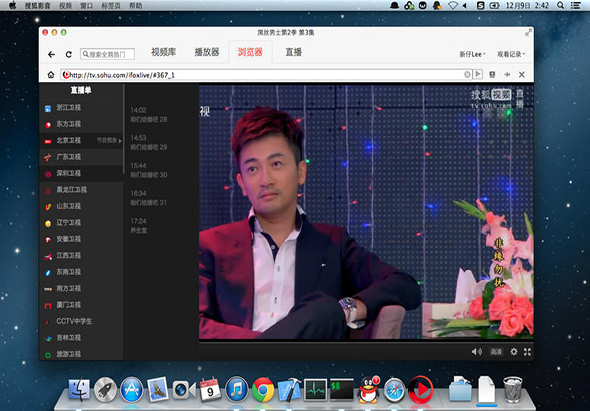Switch to the 播放器 tab
Screen dimensions: 590x411
pyautogui.click(x=207, y=52)
